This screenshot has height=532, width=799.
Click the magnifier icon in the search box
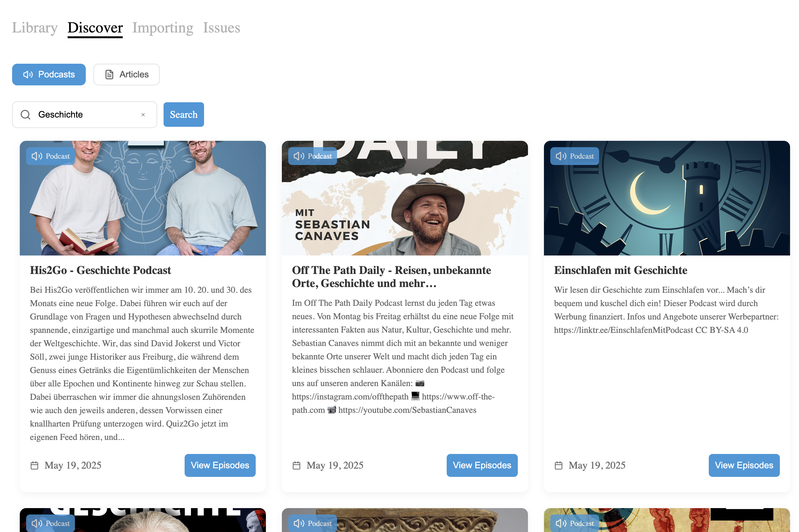pos(26,115)
